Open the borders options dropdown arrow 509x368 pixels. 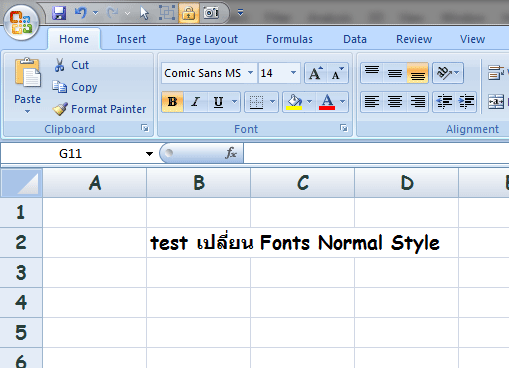click(273, 102)
